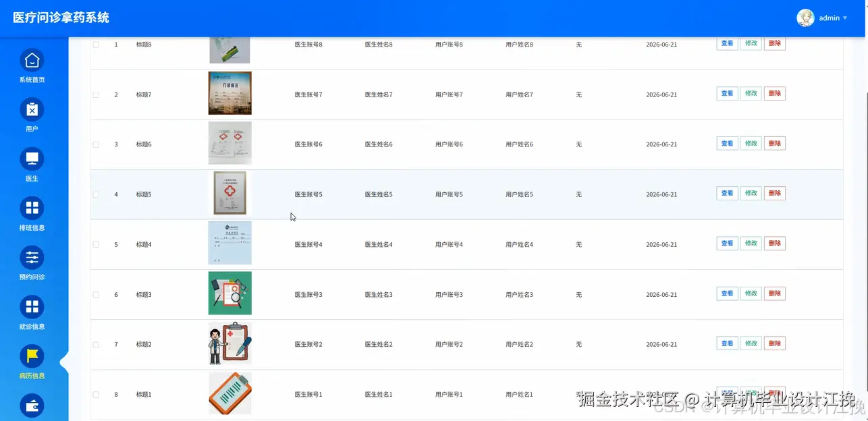This screenshot has height=421, width=868.
Task: Click 查看 button on row 标题8
Action: [727, 43]
